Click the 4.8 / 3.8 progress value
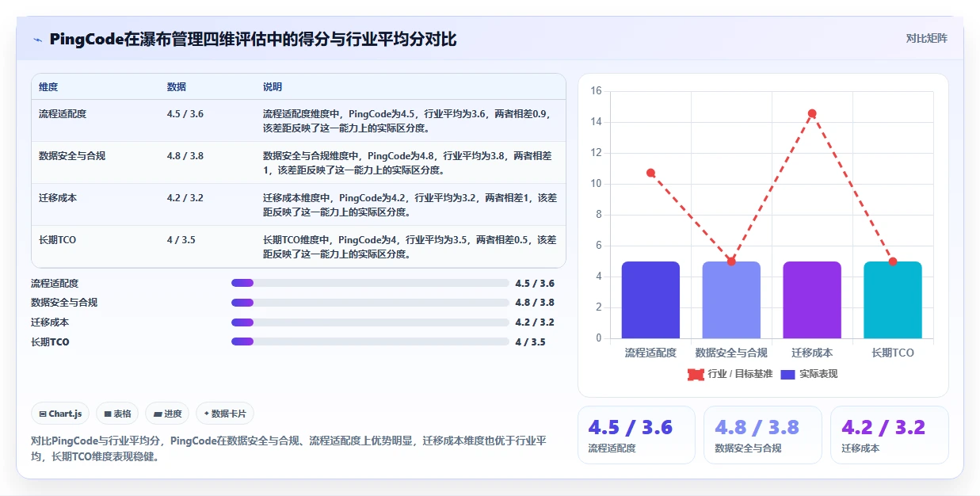980x496 pixels. tap(535, 303)
